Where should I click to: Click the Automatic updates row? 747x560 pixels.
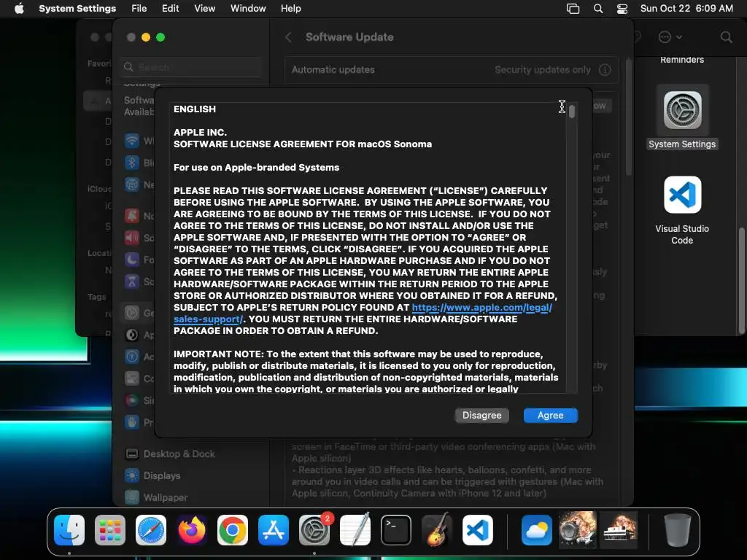451,70
